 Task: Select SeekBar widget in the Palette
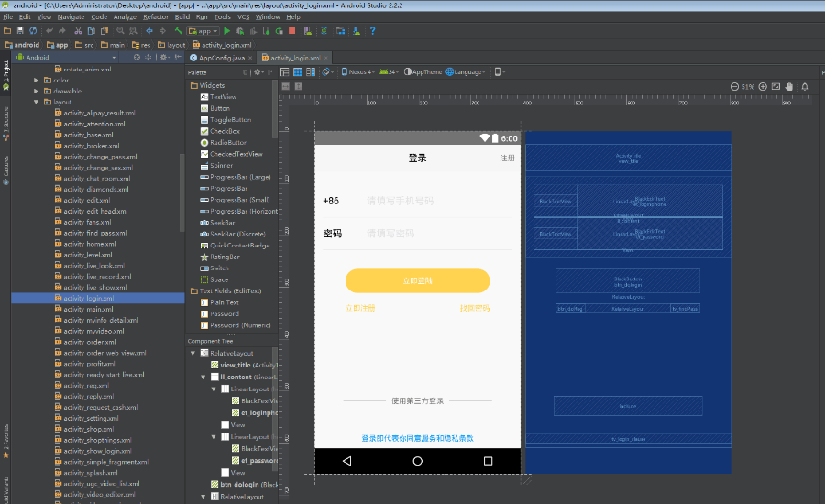[222, 223]
